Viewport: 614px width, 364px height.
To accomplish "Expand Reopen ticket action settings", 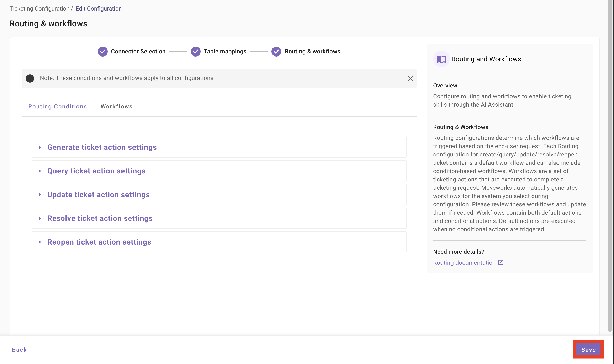I will [99, 242].
